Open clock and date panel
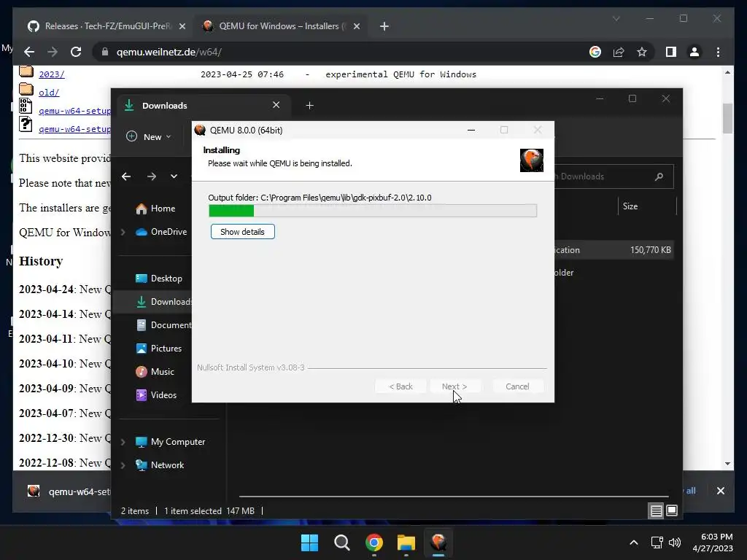 pyautogui.click(x=713, y=542)
